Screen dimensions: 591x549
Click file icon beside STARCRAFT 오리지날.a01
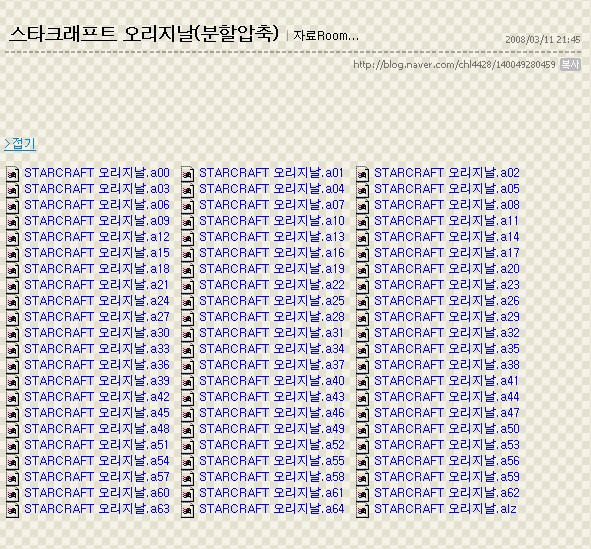coord(188,174)
